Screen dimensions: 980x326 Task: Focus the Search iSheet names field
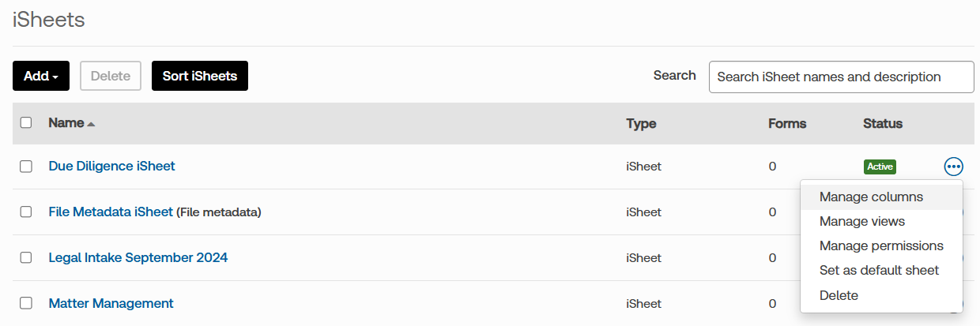pos(841,77)
